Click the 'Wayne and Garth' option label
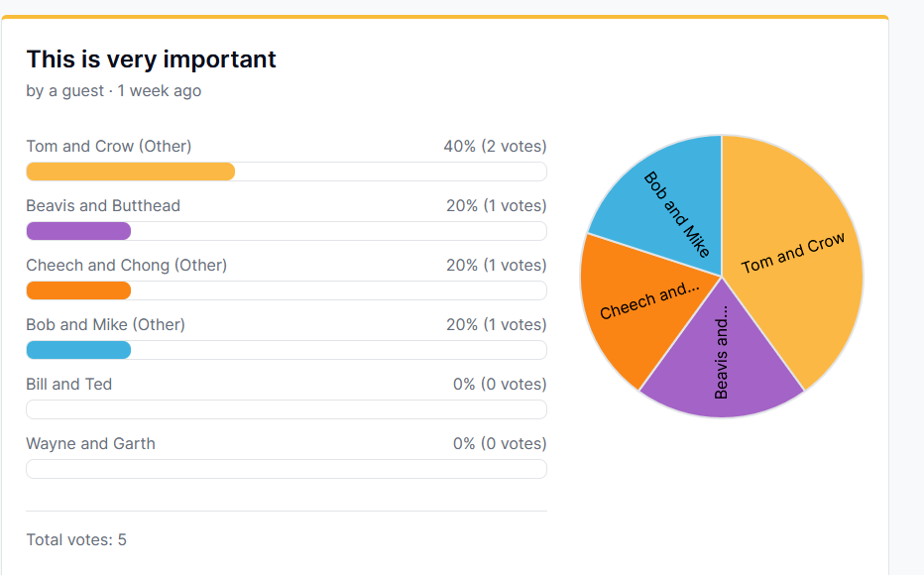The image size is (924, 575). pos(91,444)
